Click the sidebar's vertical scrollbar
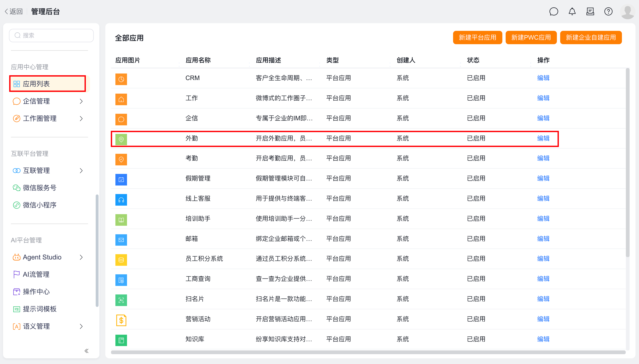The height and width of the screenshot is (364, 639). coord(97,250)
